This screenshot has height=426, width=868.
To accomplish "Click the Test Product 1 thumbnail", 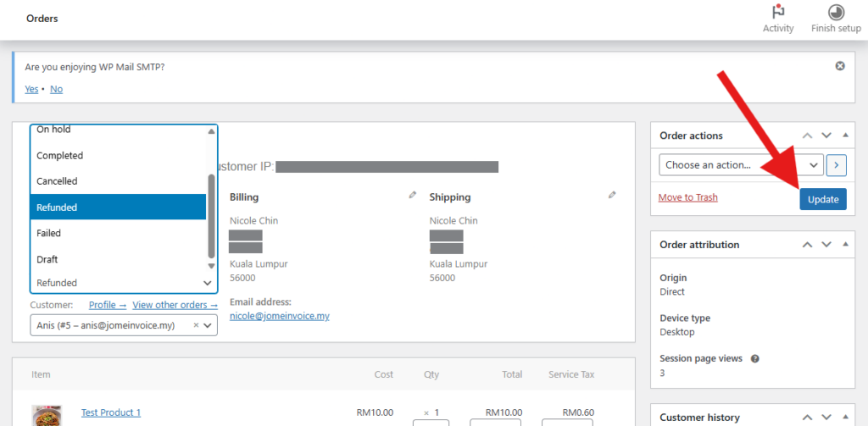I will click(x=47, y=416).
